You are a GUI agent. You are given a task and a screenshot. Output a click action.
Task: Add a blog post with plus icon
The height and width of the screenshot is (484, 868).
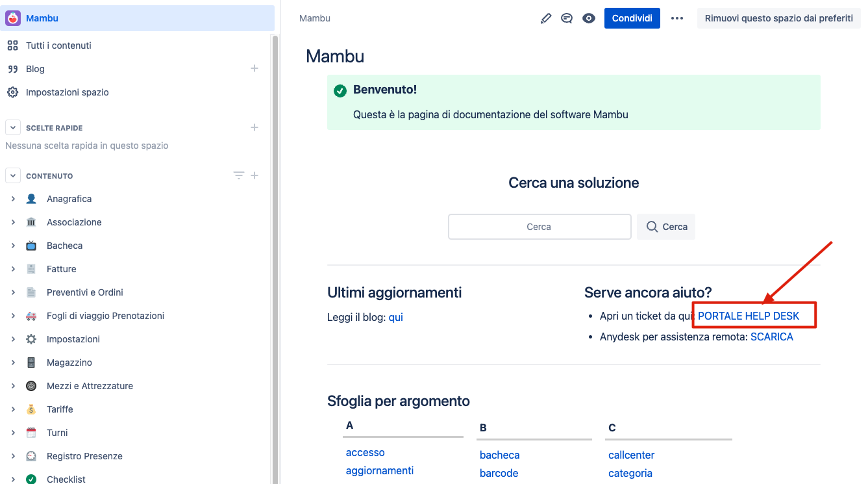(254, 68)
